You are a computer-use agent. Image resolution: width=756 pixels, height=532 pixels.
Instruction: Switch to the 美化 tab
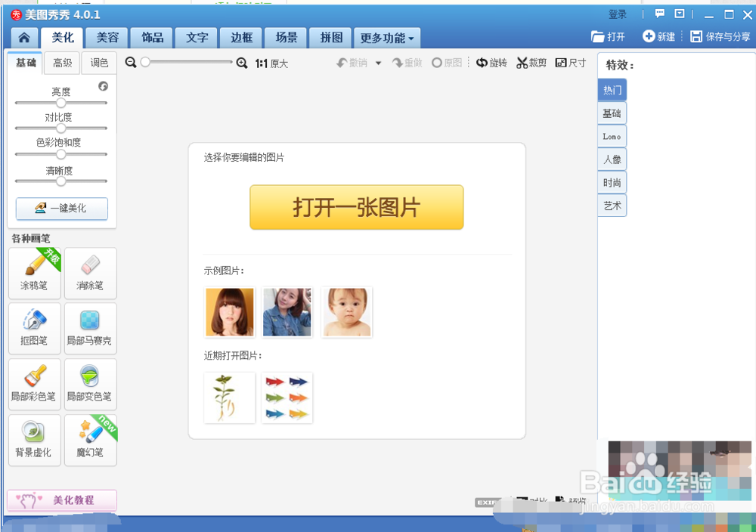coord(62,38)
